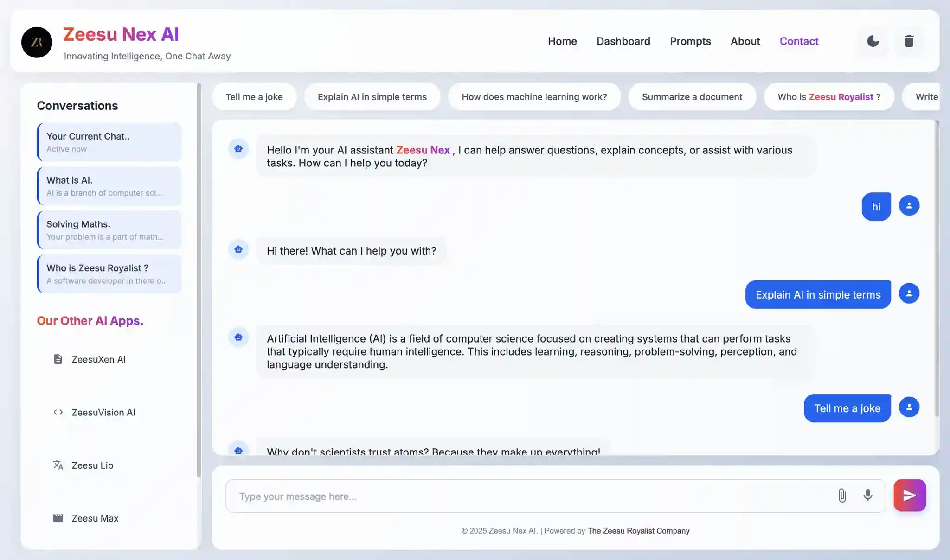Toggle dark mode with the moon icon
Viewport: 950px width, 560px height.
coord(873,41)
